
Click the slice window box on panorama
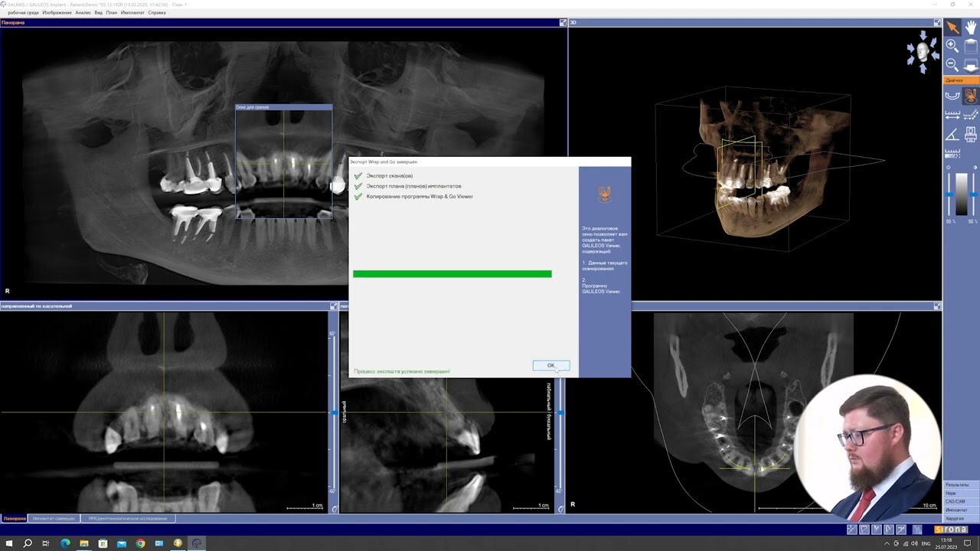pos(284,161)
